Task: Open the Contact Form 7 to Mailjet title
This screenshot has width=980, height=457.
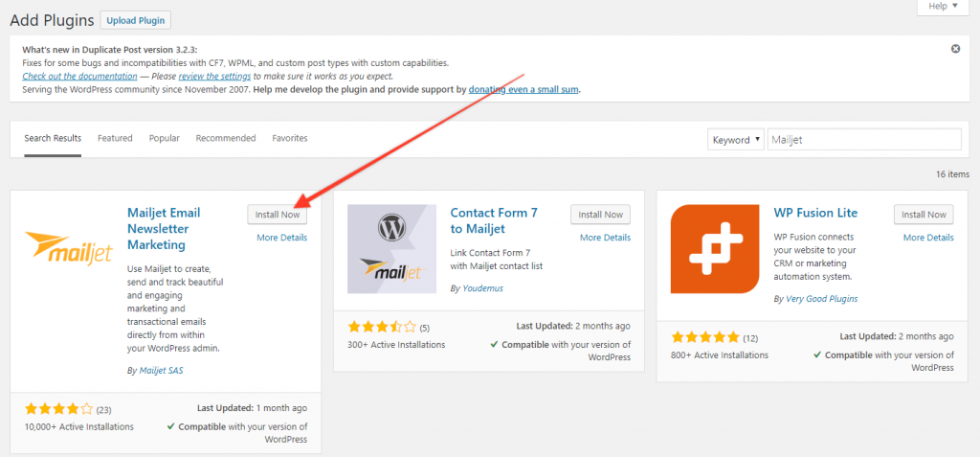Action: (494, 220)
